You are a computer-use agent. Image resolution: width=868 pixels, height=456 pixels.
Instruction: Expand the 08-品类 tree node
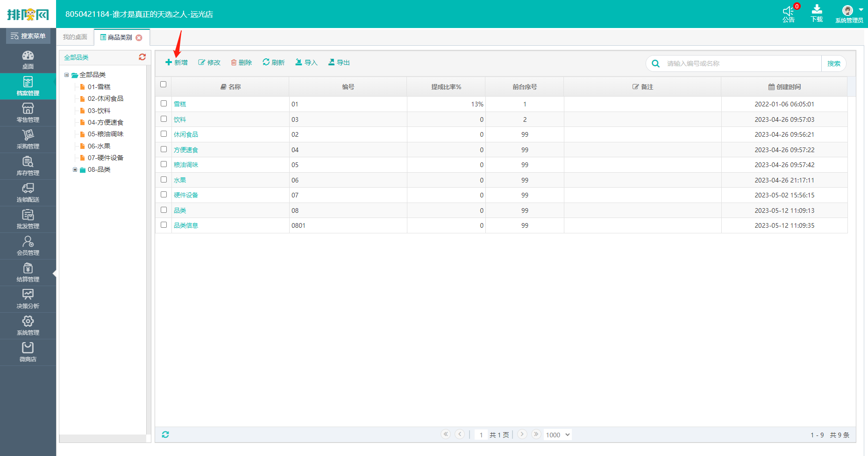click(75, 169)
